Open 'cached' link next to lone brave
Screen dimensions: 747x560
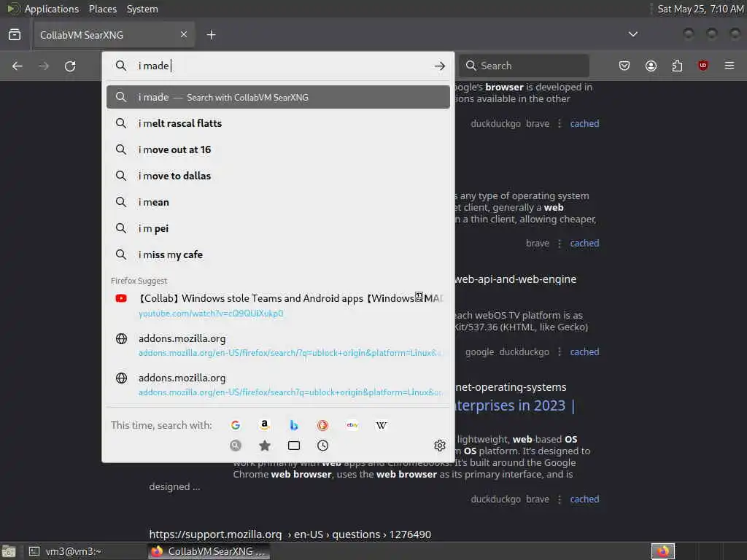pos(584,243)
